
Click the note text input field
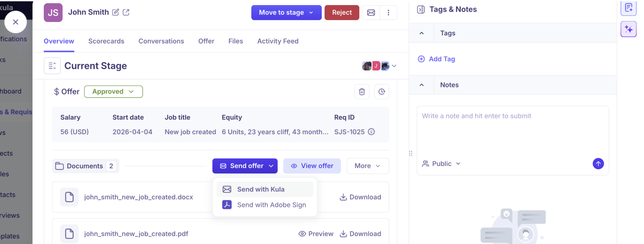(x=512, y=132)
